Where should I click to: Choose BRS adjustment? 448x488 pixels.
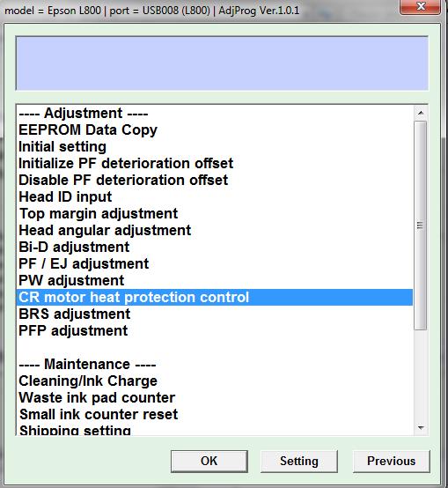pos(215,314)
